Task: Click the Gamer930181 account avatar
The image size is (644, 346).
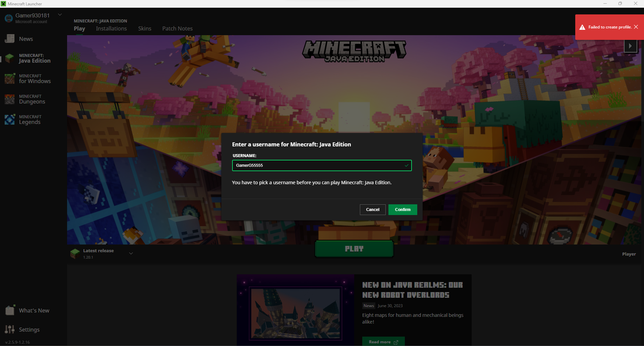Action: click(9, 18)
